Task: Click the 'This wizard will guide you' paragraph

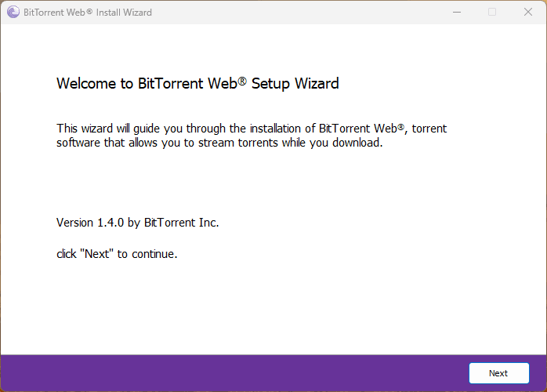Action: pyautogui.click(x=252, y=136)
